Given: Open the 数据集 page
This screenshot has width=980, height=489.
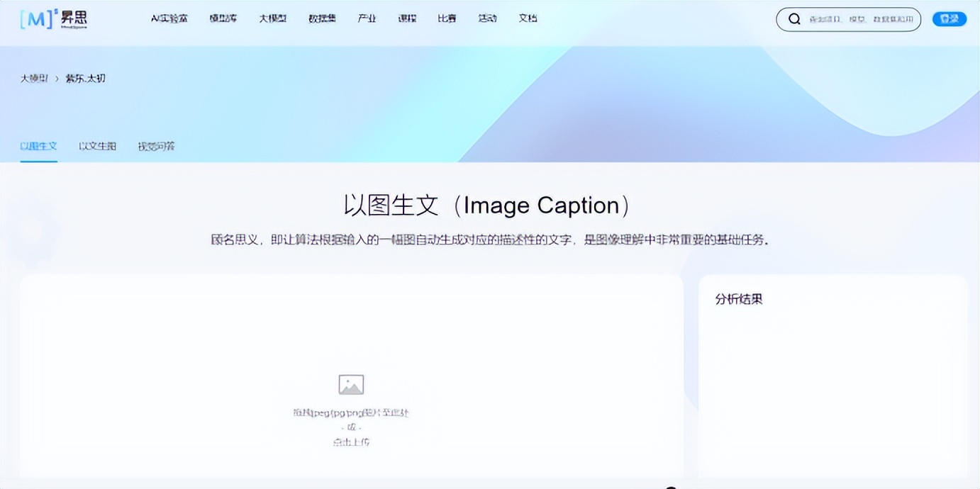Looking at the screenshot, I should click(x=322, y=18).
